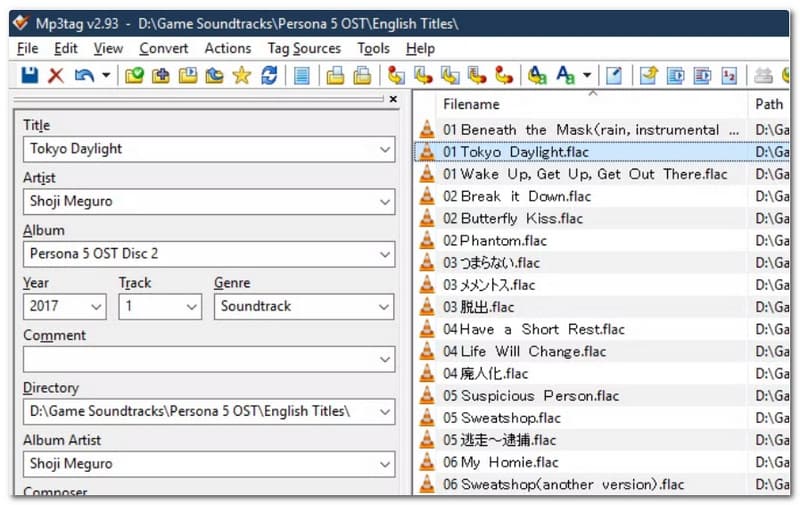The image size is (800, 505).
Task: Undo the last change with the blue arrow
Action: click(x=84, y=75)
